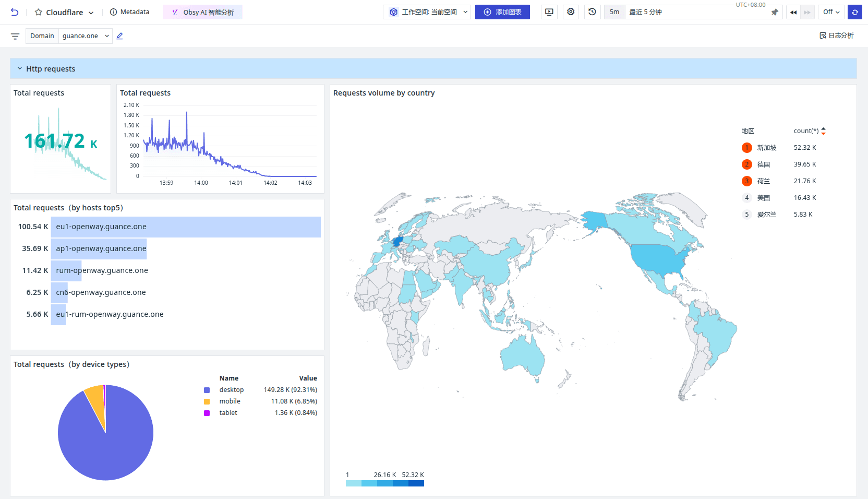This screenshot has width=868, height=499.
Task: Edit the Domain variable with the pencil icon
Action: pos(119,35)
